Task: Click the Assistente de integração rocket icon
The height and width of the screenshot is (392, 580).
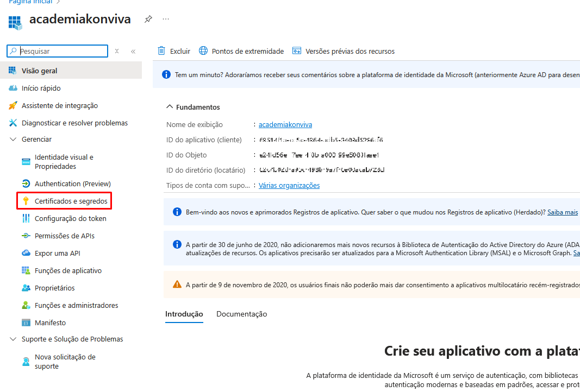Action: (13, 105)
